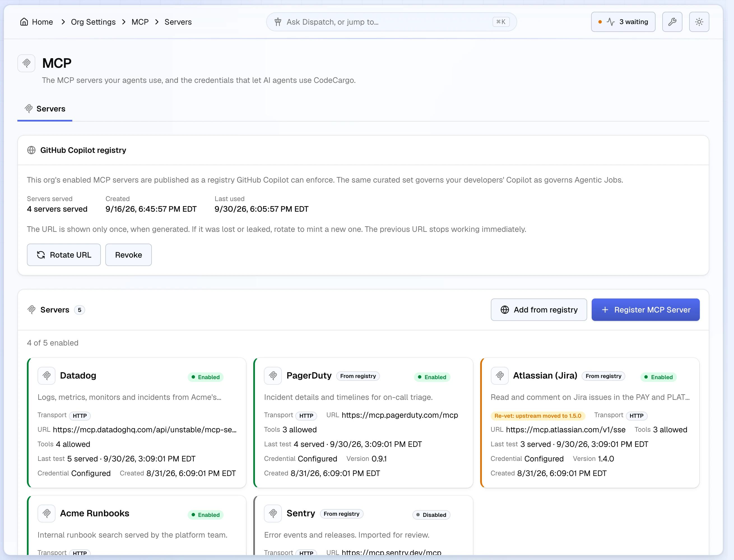Click the Rotate URL button
The image size is (734, 560).
click(64, 255)
